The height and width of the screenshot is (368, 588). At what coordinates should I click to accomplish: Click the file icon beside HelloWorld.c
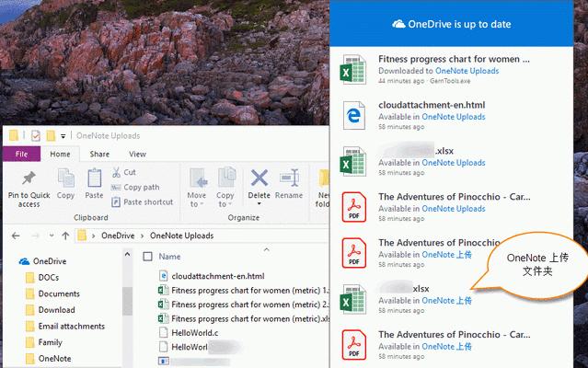(x=163, y=333)
